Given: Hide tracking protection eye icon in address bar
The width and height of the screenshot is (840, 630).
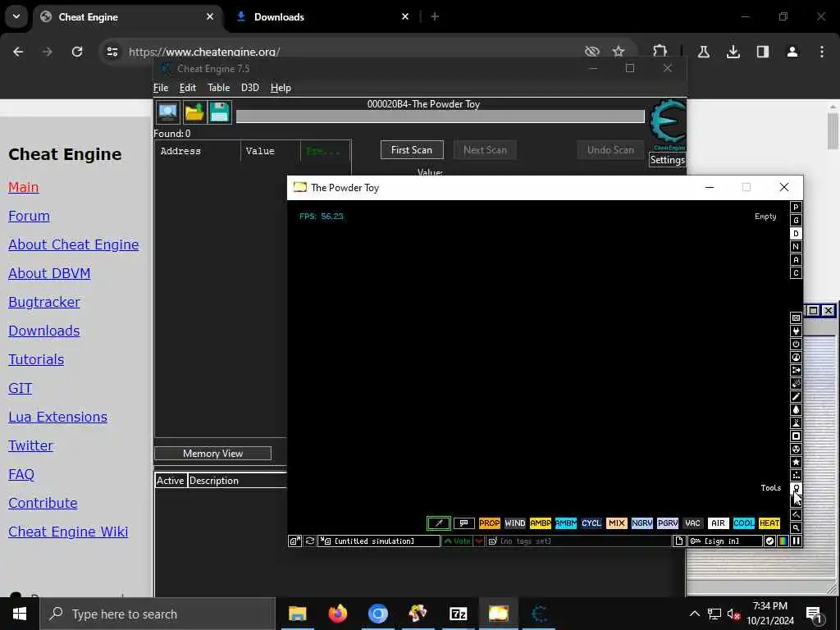Looking at the screenshot, I should coord(592,52).
